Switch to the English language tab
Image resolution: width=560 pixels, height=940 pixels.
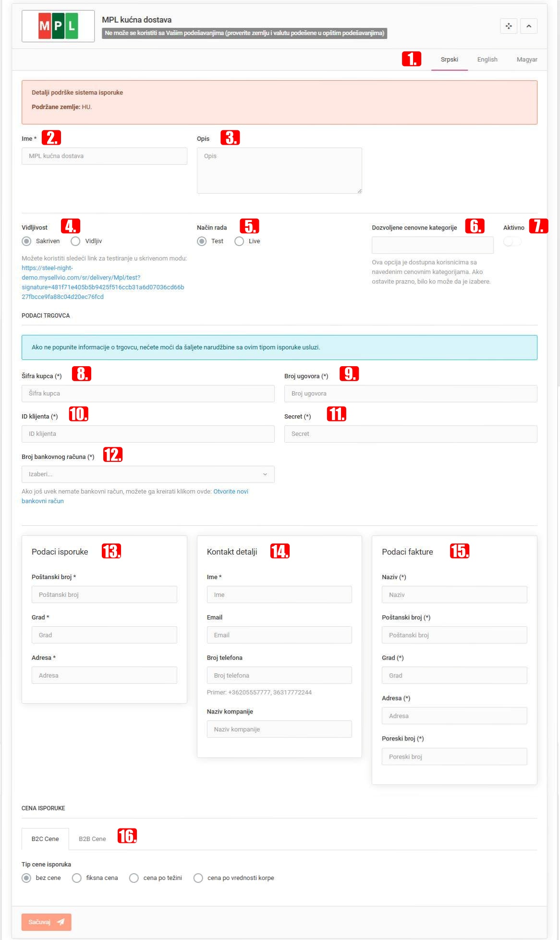point(487,60)
